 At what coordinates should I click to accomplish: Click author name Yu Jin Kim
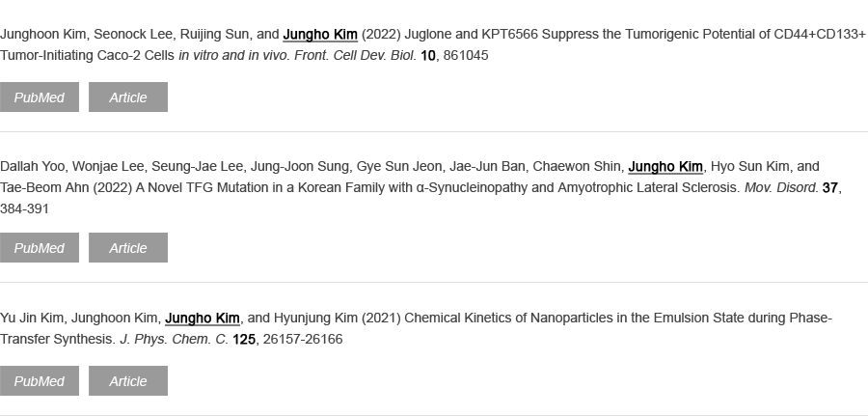pos(32,319)
